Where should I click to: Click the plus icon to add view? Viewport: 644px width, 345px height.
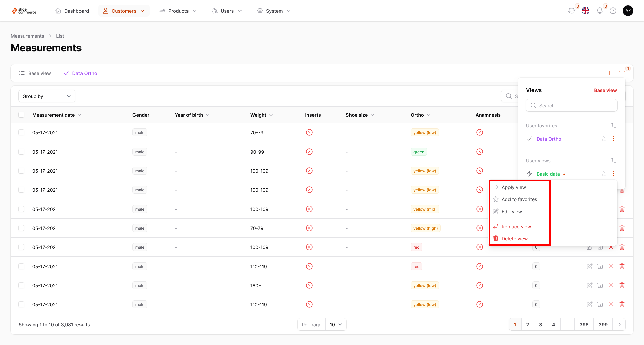[610, 73]
